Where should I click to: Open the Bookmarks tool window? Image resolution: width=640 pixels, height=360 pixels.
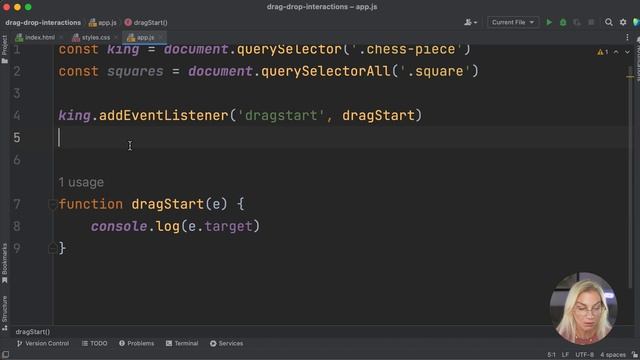coord(4,263)
